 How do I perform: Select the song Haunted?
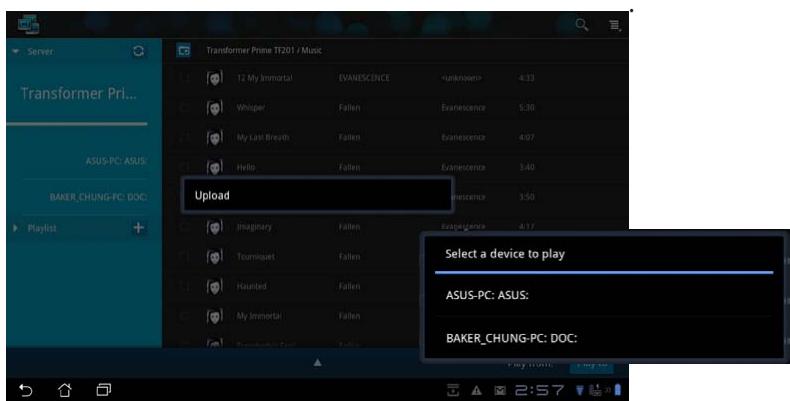tap(251, 287)
